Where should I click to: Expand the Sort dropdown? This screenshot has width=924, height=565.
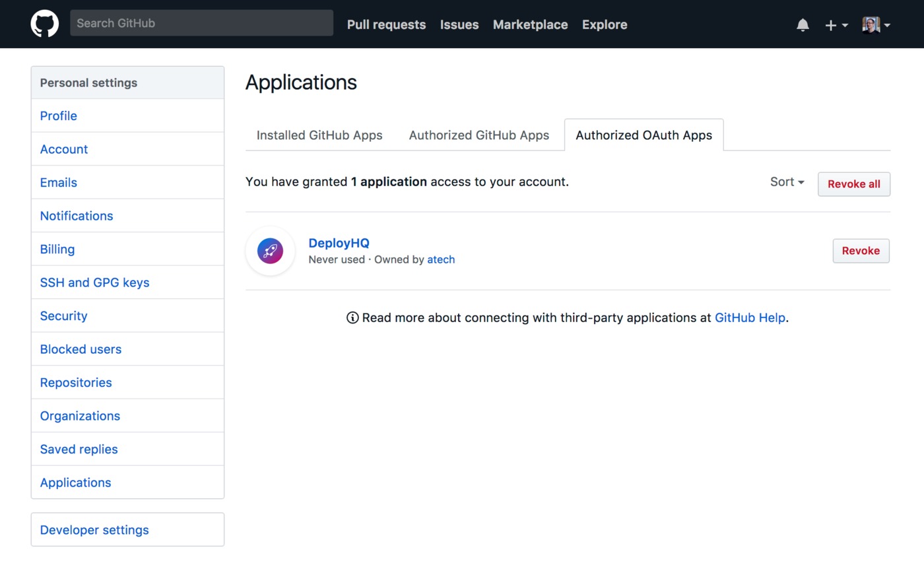(787, 182)
